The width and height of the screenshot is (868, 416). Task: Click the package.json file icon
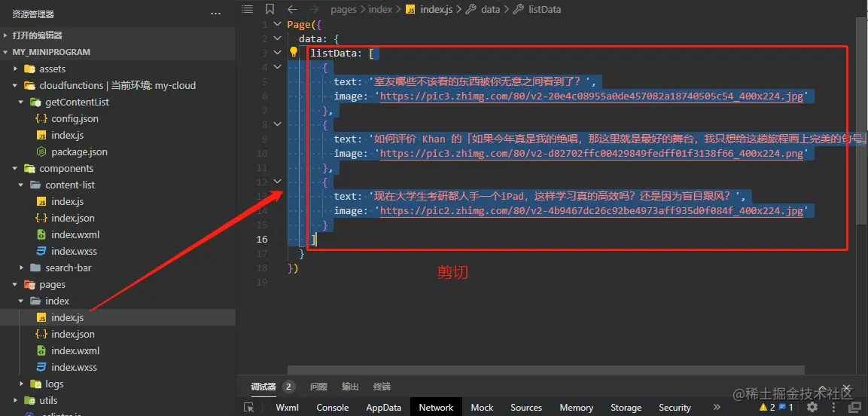[x=41, y=151]
